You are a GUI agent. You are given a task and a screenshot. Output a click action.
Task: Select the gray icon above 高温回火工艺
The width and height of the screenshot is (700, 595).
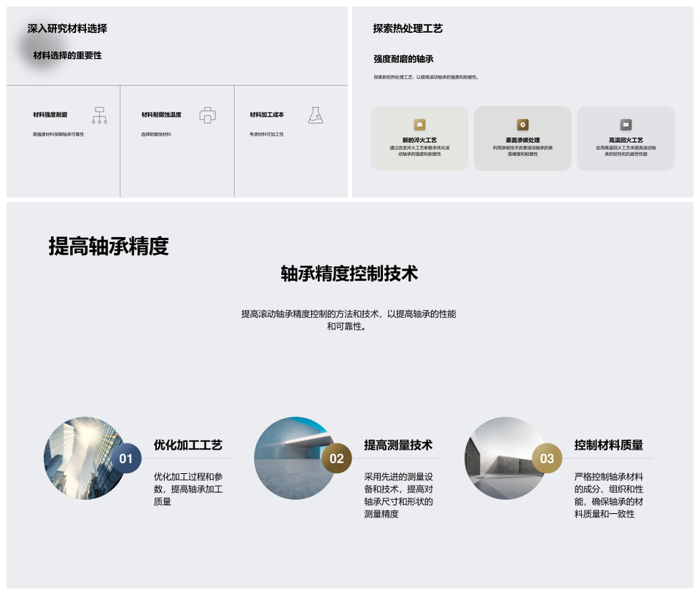coord(626,125)
